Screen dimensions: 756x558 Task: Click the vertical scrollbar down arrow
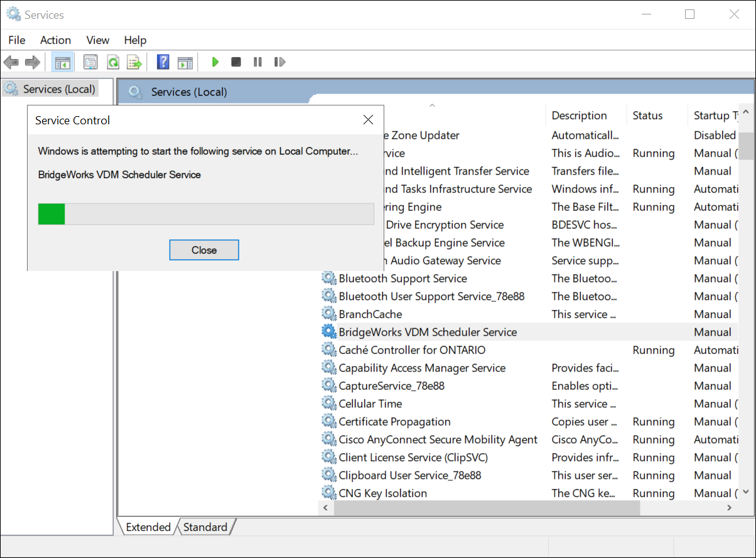click(745, 491)
